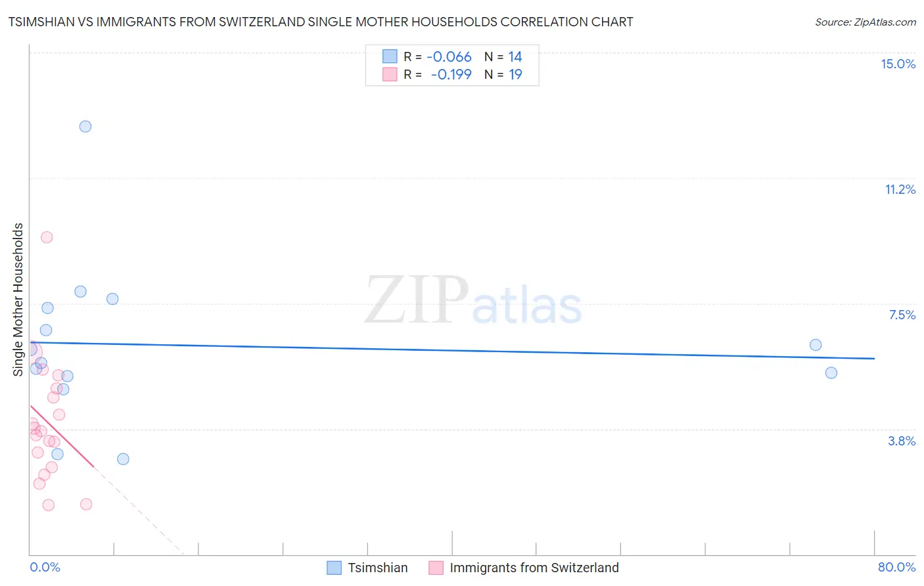The image size is (924, 586).
Task: Click the pink point at bottom near x-axis right of cluster
Action: 86,505
